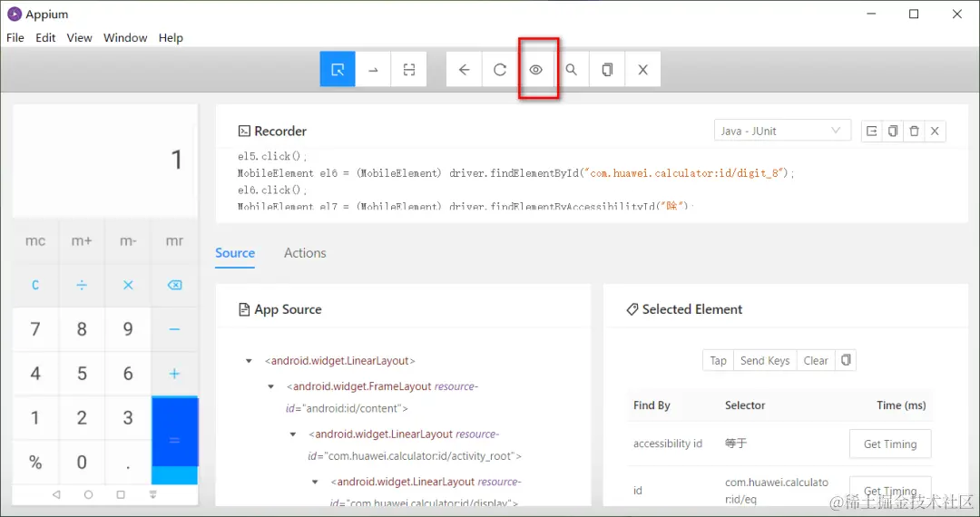This screenshot has height=517, width=980.
Task: Toggle the recording eye icon
Action: (x=535, y=69)
